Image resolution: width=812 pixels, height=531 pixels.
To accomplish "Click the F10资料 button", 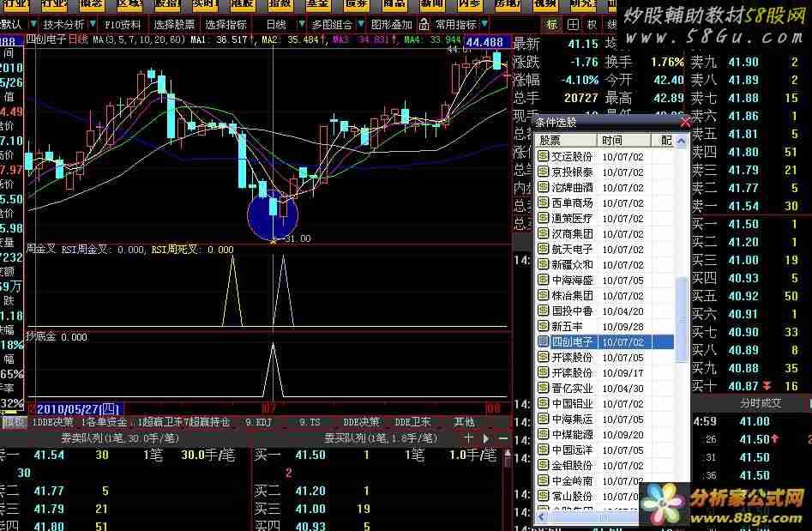I will pyautogui.click(x=122, y=25).
